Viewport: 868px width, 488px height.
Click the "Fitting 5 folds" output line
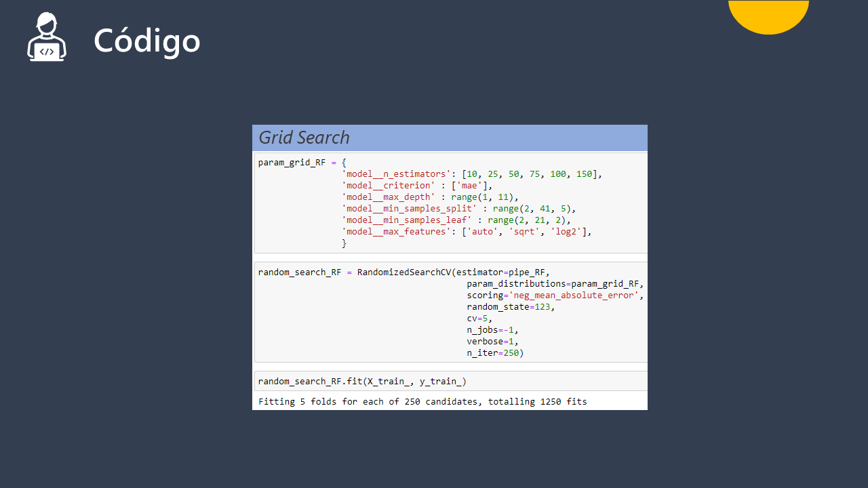[422, 401]
